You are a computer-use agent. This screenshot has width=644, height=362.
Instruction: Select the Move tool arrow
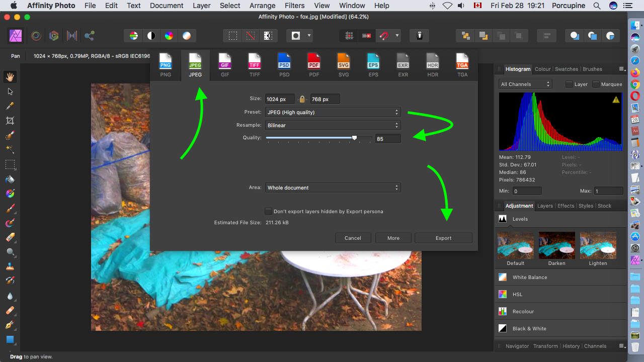(x=10, y=92)
